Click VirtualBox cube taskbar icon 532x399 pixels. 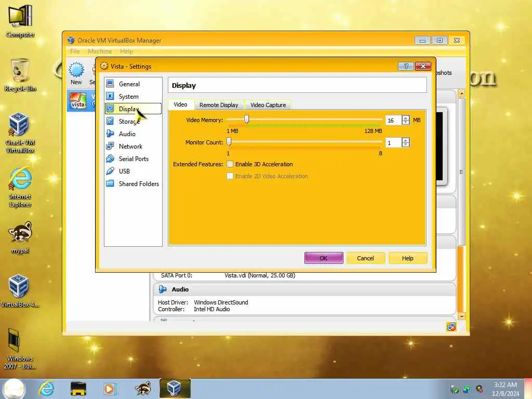click(175, 389)
